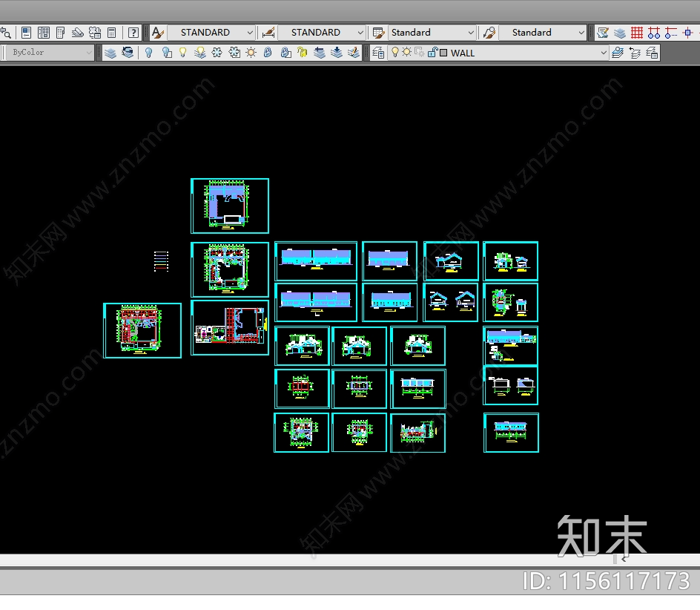Open the Dimension Style manager icon
This screenshot has width=700, height=610.
point(268,33)
